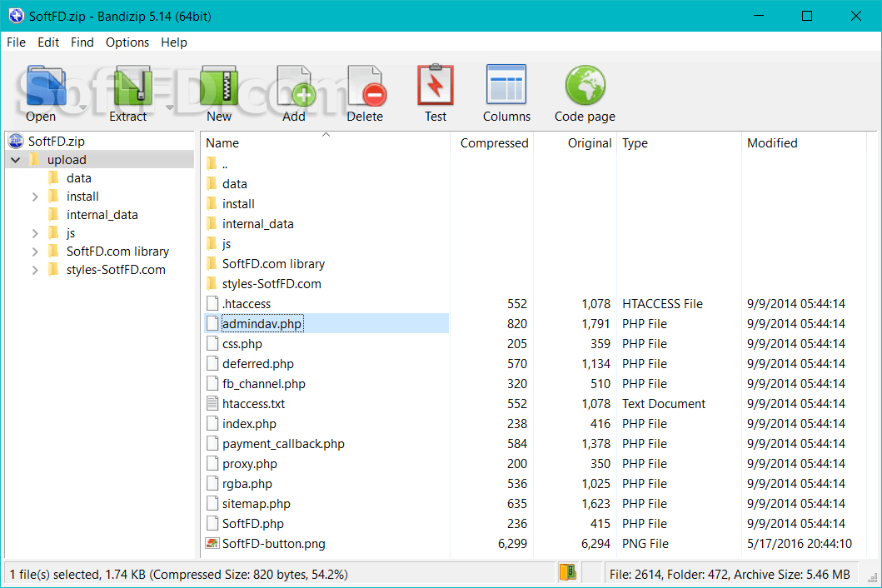882x588 pixels.
Task: Click the Extract toolbar icon
Action: pyautogui.click(x=132, y=86)
